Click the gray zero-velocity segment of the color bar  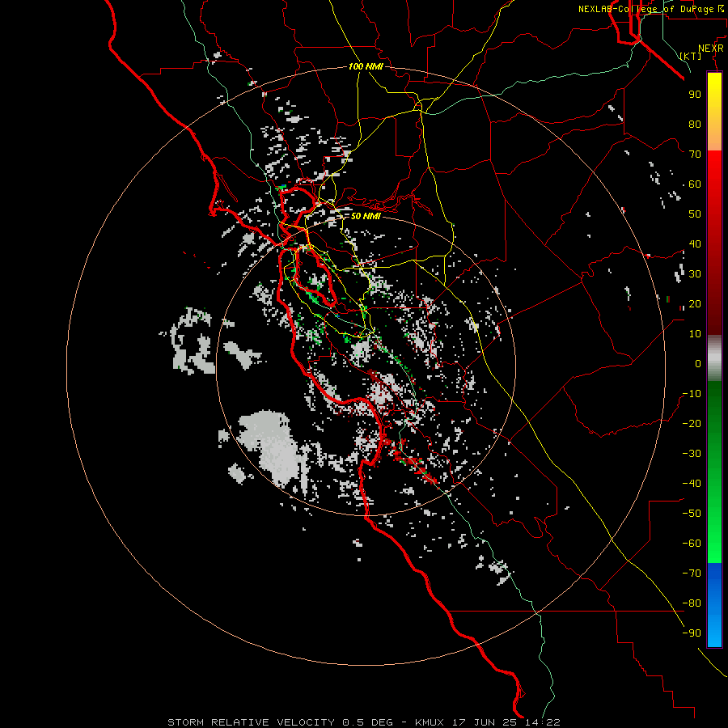point(714,358)
